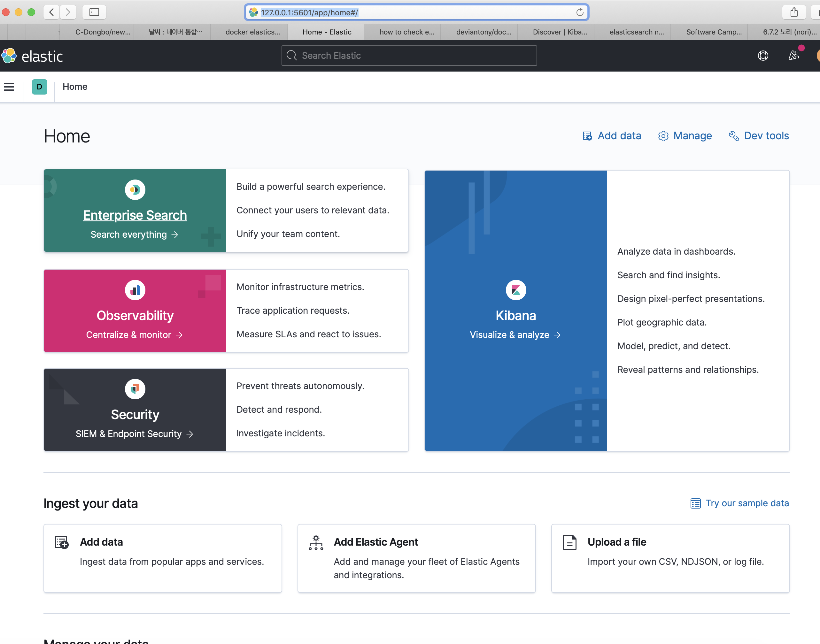Click the Observability logo icon

coord(135,290)
